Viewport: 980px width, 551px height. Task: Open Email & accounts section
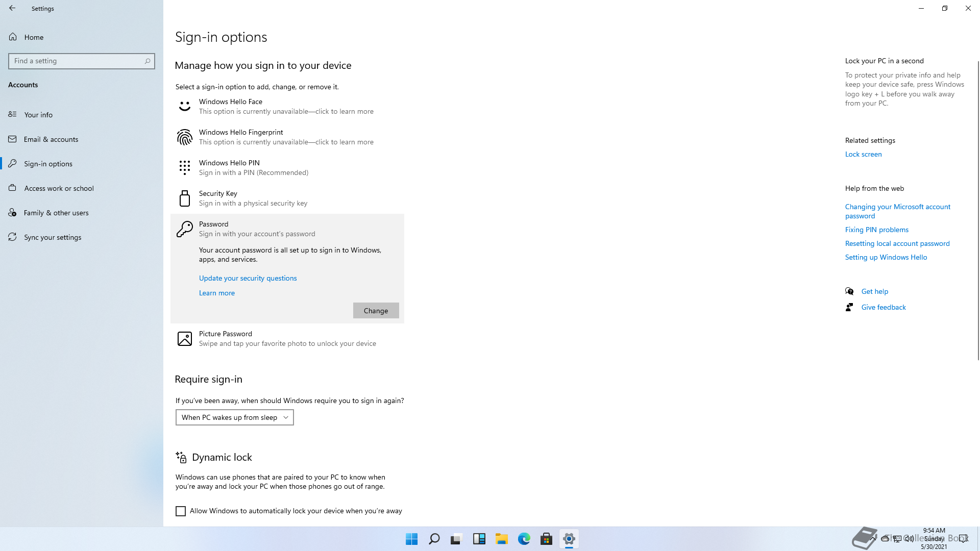tap(82, 139)
